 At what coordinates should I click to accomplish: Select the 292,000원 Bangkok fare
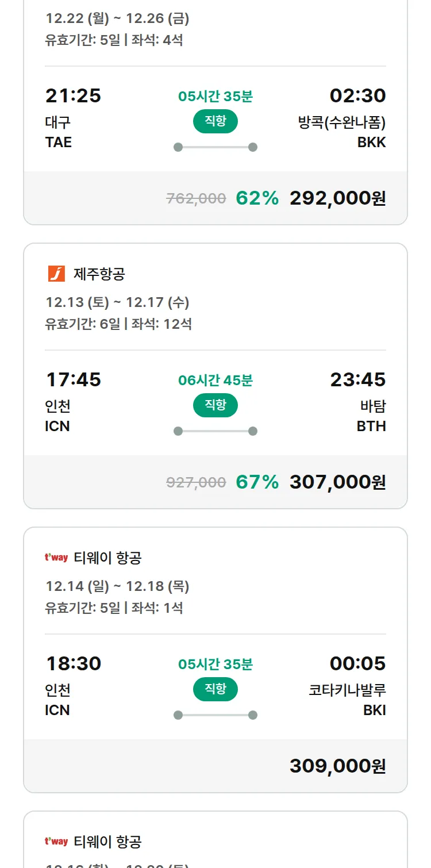click(337, 198)
